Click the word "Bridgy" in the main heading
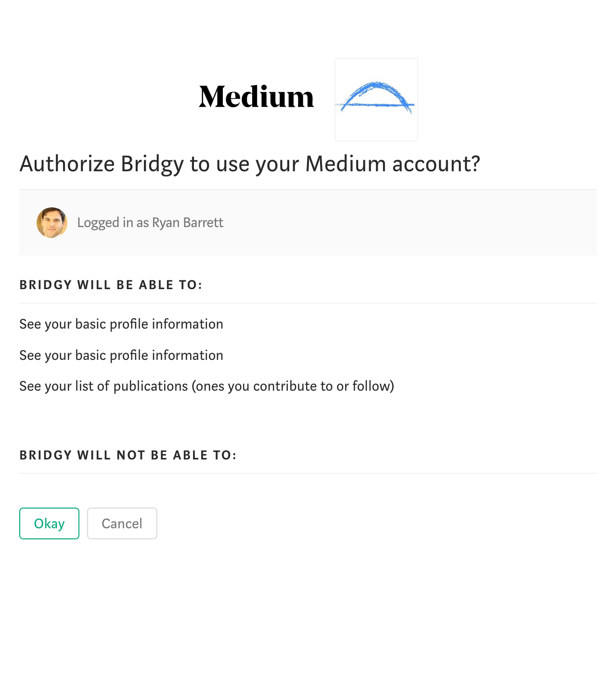The height and width of the screenshot is (688, 616). click(152, 165)
